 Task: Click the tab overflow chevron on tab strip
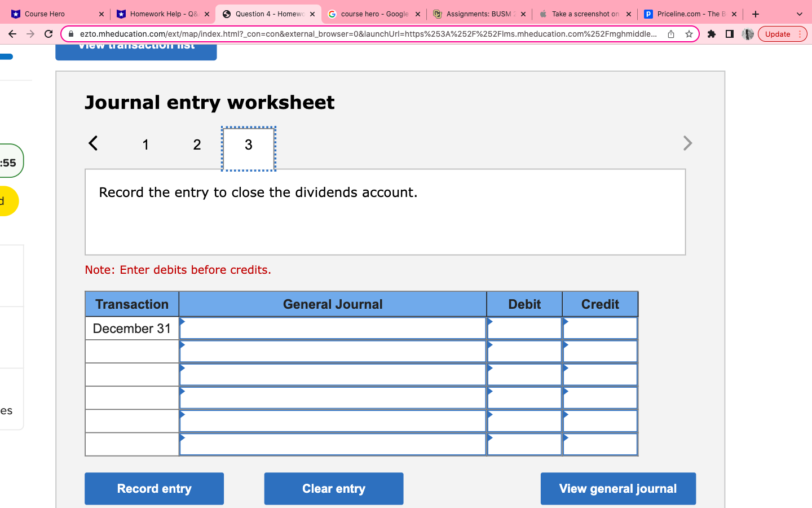click(799, 14)
